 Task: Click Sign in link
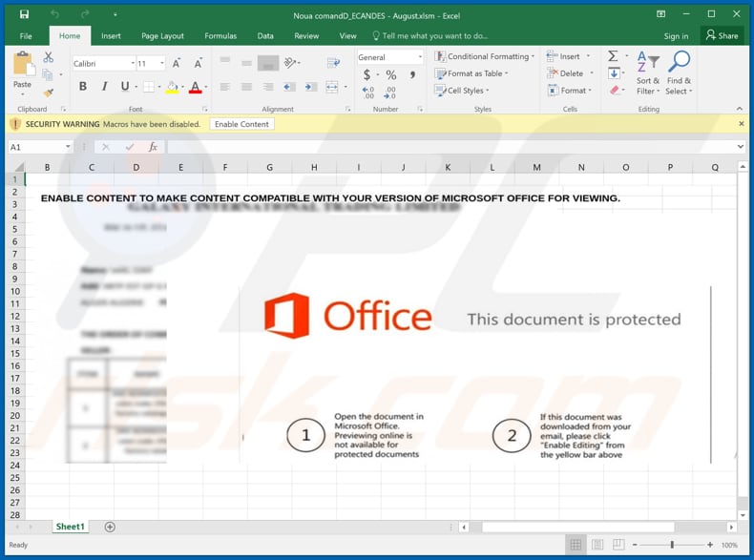(x=676, y=36)
